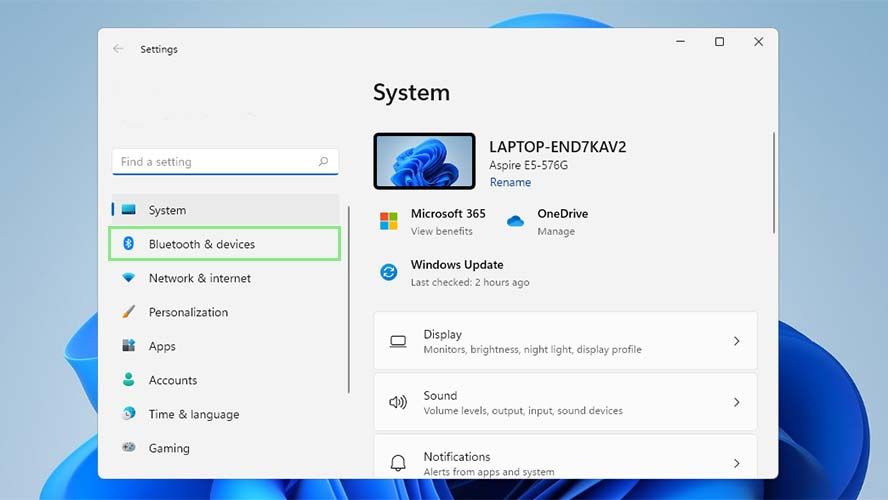Open Time & language settings
The height and width of the screenshot is (500, 888).
pos(226,414)
